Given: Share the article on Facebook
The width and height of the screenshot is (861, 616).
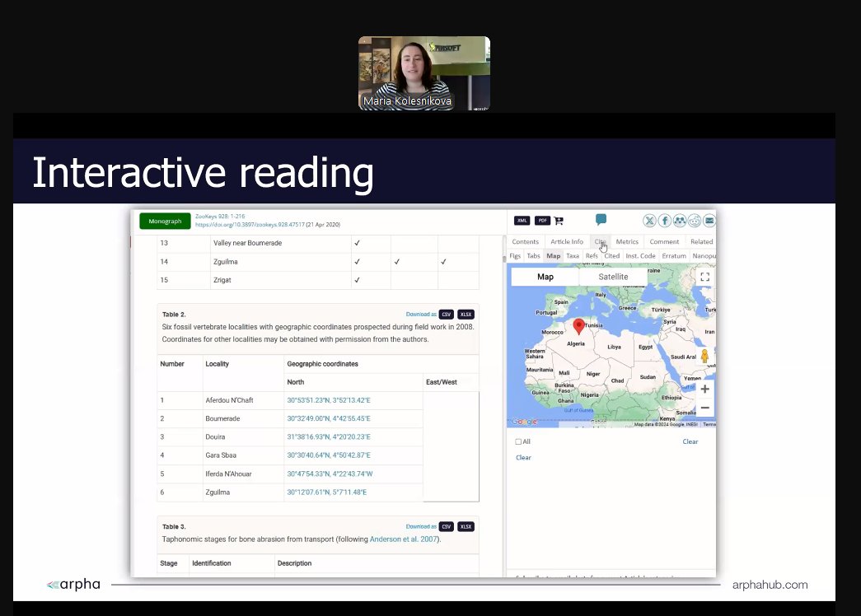Looking at the screenshot, I should [664, 221].
